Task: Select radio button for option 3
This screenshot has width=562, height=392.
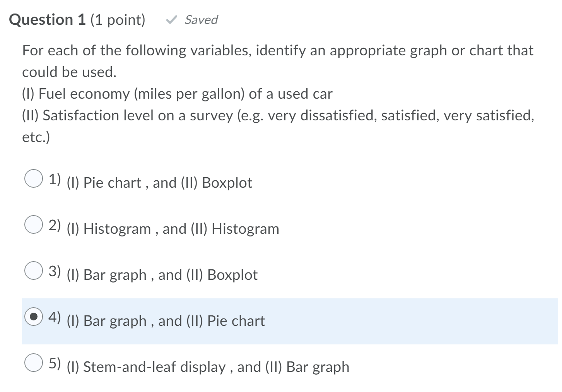Action: pos(34,271)
